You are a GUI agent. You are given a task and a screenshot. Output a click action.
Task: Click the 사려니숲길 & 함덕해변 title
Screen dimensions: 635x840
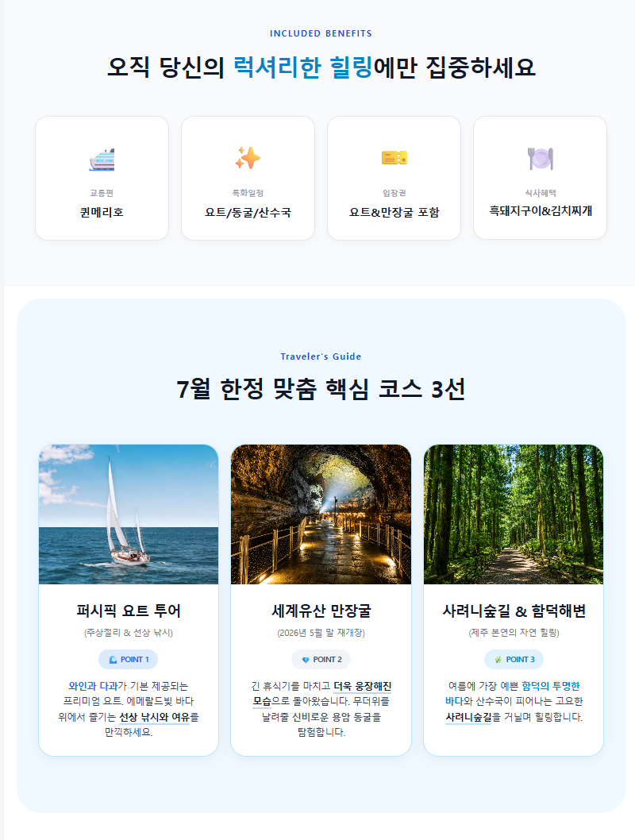click(x=514, y=611)
